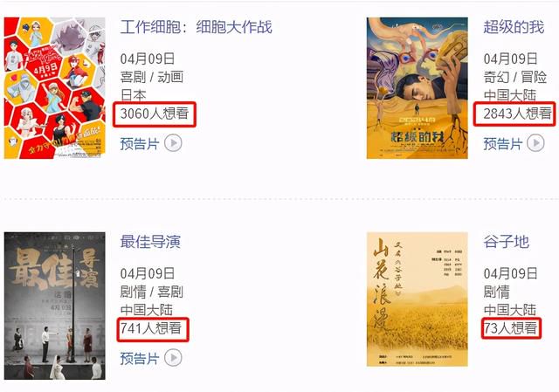
Task: Open 超级的我 movie title link
Action: (514, 27)
